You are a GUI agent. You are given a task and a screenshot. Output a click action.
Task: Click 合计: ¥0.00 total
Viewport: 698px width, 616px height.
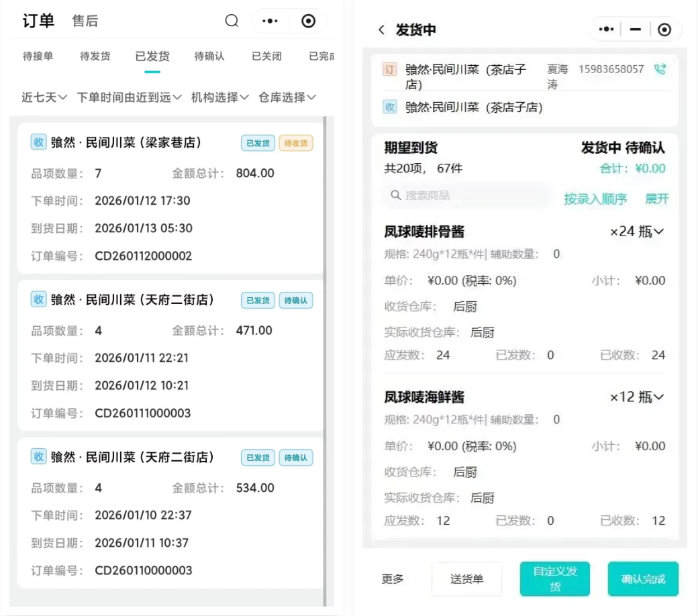pos(632,168)
